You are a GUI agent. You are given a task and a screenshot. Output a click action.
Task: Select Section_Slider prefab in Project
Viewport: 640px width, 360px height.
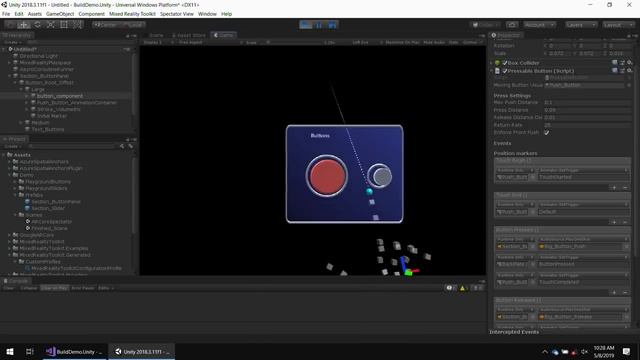click(x=48, y=208)
